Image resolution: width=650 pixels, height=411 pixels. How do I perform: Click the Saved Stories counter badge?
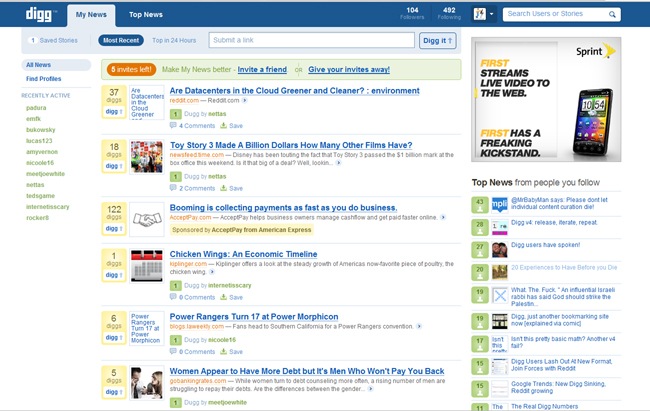coord(33,41)
